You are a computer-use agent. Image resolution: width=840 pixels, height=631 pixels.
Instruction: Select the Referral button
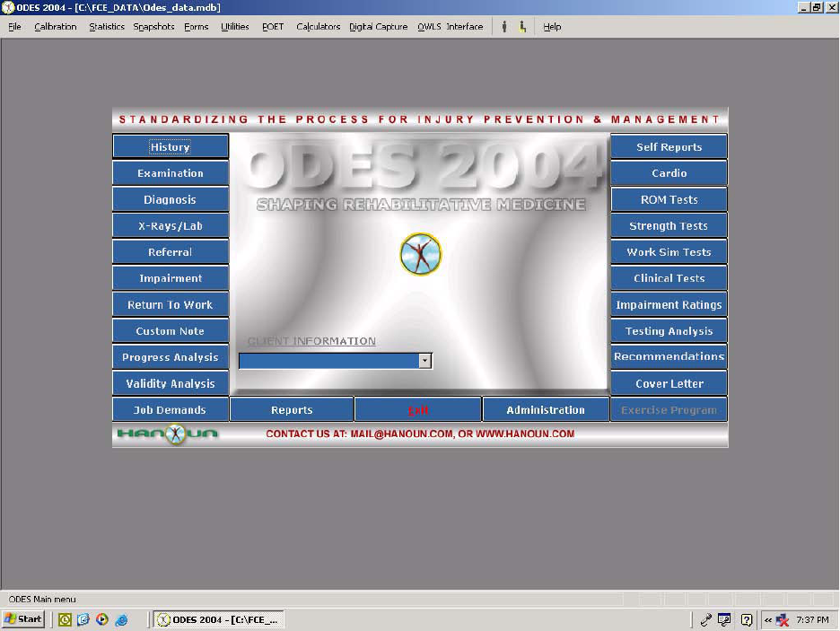171,251
